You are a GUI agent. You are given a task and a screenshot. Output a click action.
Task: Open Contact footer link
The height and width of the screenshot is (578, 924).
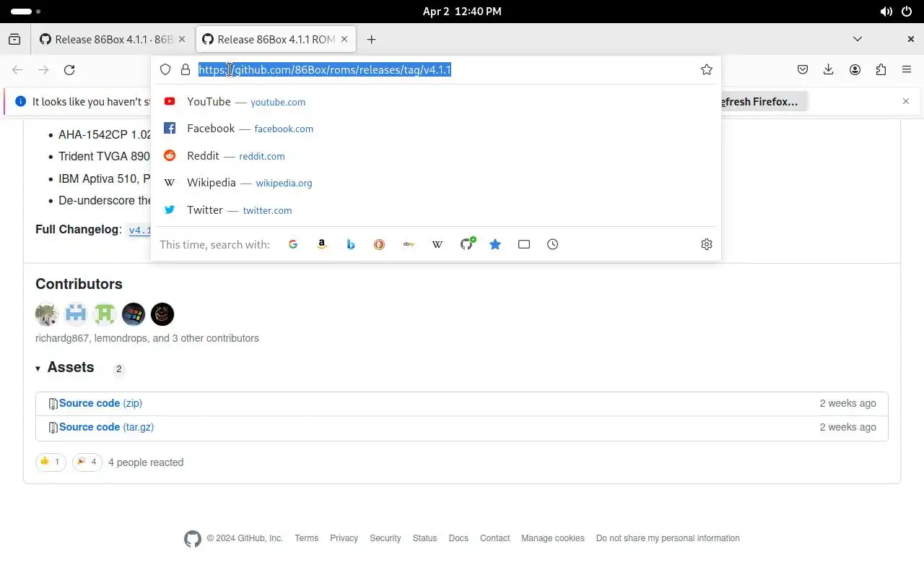coord(495,538)
